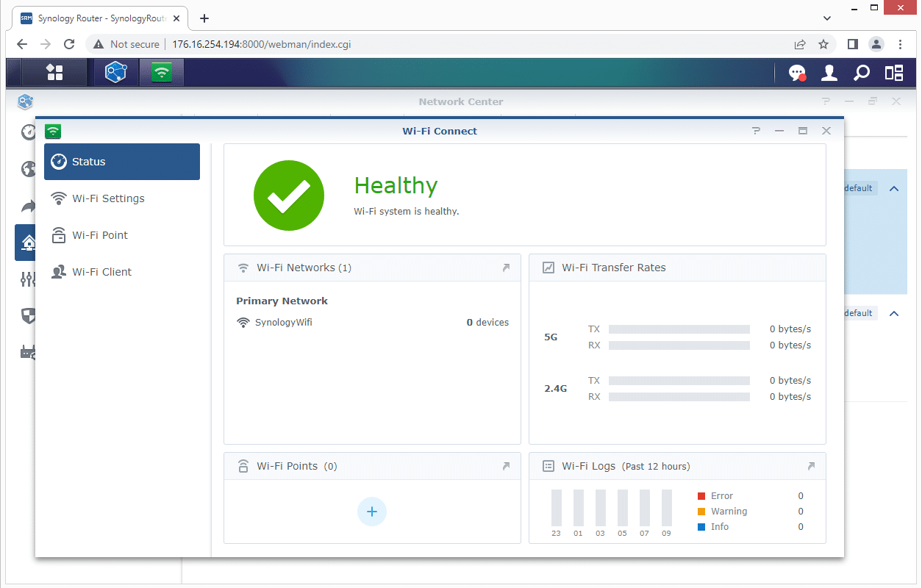This screenshot has width=922, height=588.
Task: Maximize the Wi-Fi Connect window
Action: [803, 131]
